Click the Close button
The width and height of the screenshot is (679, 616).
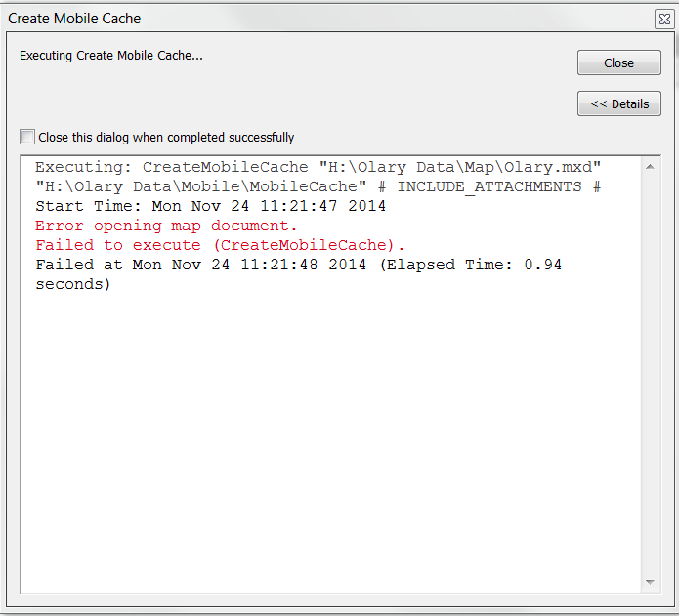pos(619,62)
